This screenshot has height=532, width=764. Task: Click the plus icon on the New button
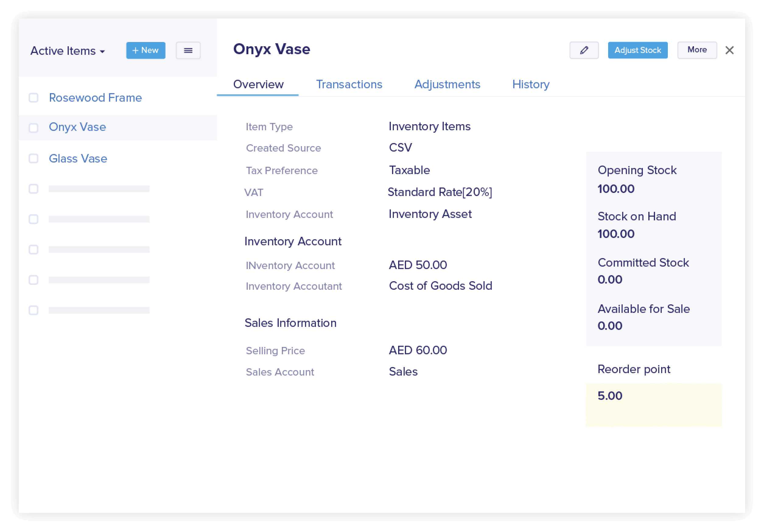(135, 50)
